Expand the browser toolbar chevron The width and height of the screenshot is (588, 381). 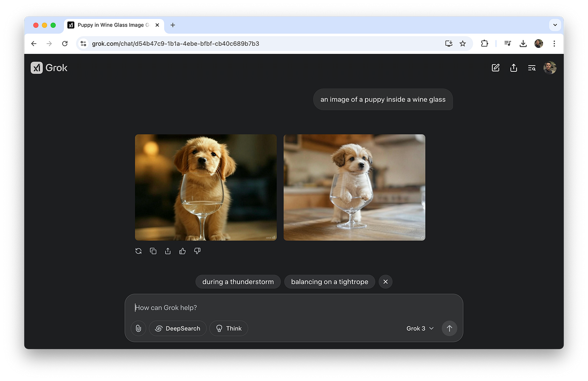point(555,25)
